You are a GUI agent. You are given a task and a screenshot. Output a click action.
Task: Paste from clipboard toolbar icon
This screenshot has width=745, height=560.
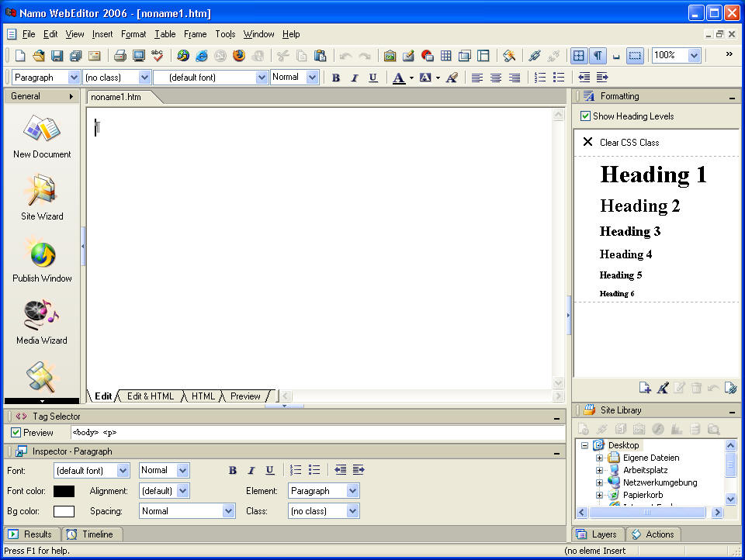[x=321, y=56]
